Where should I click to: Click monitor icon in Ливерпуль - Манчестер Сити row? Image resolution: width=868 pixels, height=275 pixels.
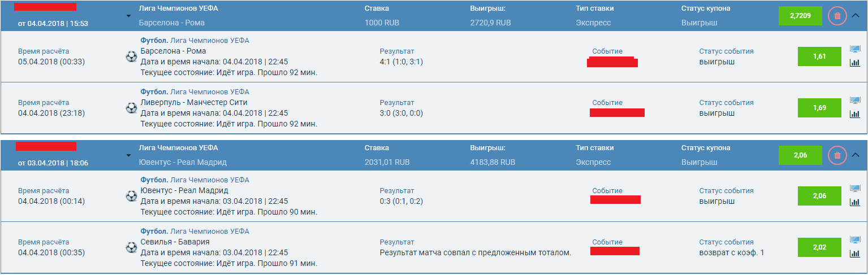[x=854, y=101]
